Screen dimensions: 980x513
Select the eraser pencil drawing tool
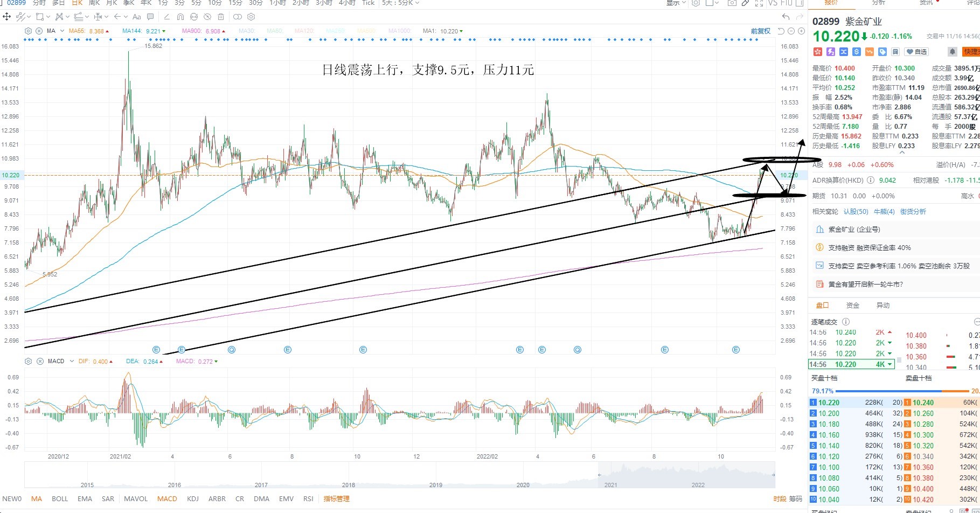[166, 17]
